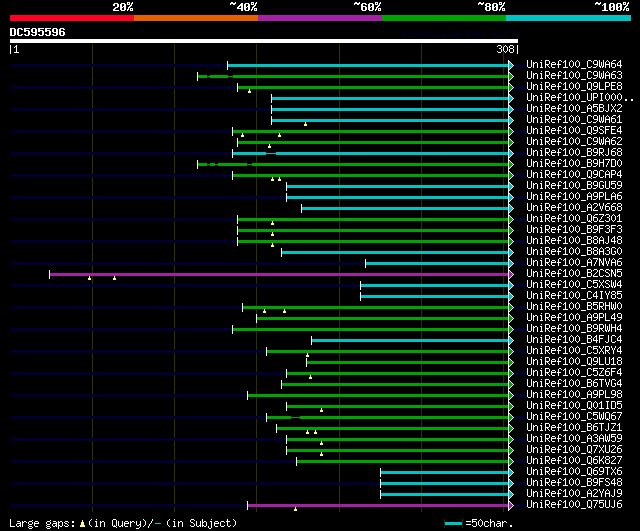Select the UniRef100_Q9LU18 label

pyautogui.click(x=574, y=362)
